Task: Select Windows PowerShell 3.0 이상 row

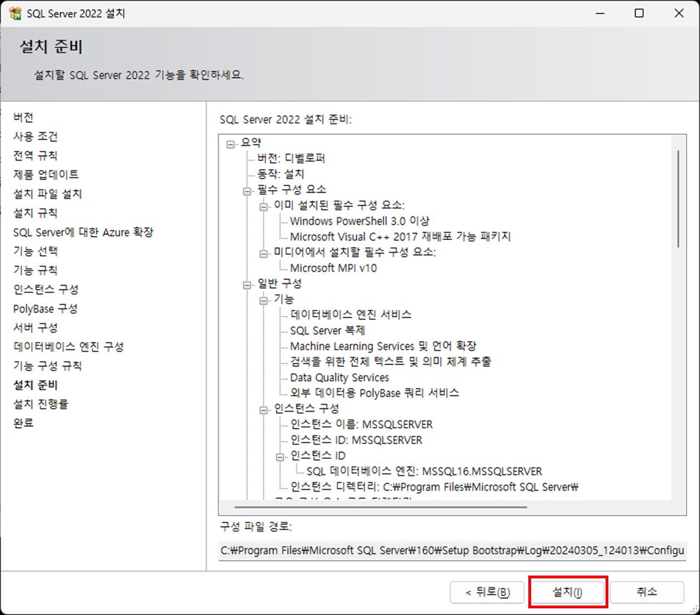Action: click(x=359, y=221)
